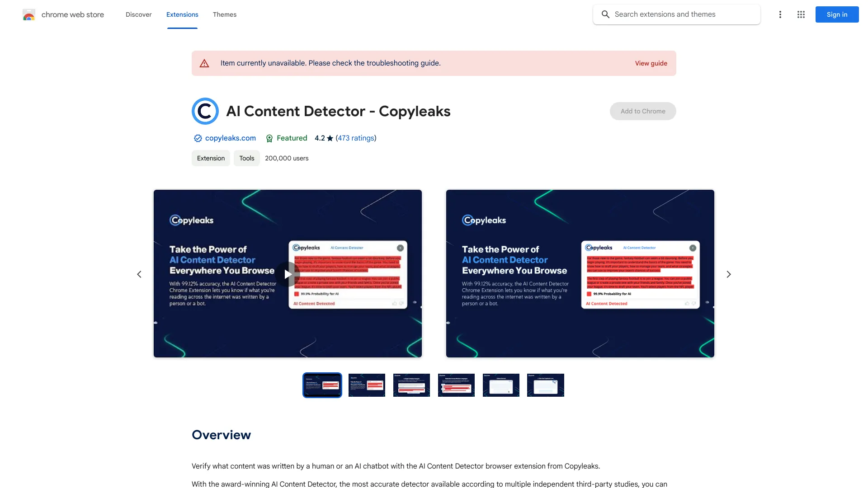The height and width of the screenshot is (488, 868).
Task: Expand the Extension category filter
Action: (x=211, y=158)
